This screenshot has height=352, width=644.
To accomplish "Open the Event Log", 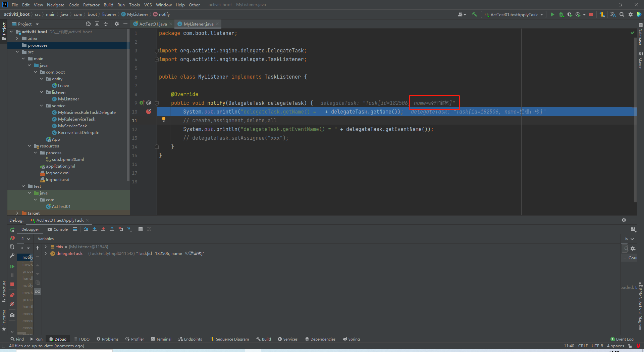I will click(x=622, y=339).
